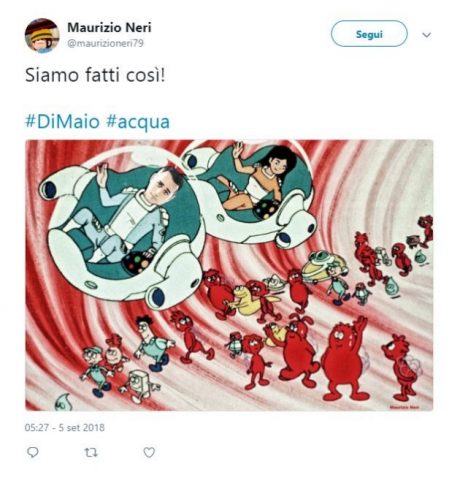The image size is (460, 480).
Task: Click the tweet text Siamo fatti così!
Action: coord(95,75)
